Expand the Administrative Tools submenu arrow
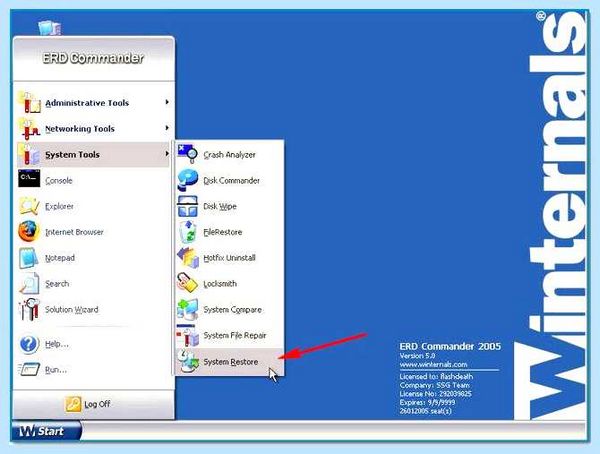The height and width of the screenshot is (454, 600). 167,102
